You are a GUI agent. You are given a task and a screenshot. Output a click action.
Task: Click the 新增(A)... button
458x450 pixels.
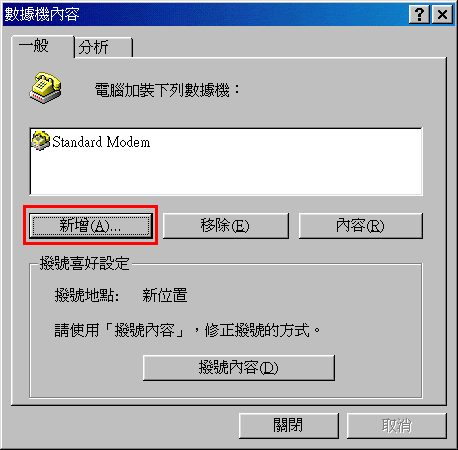tap(91, 226)
